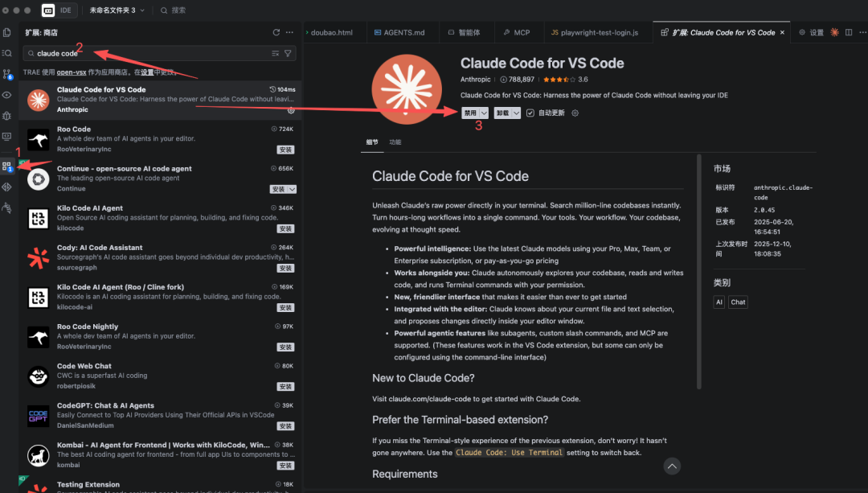Open the remote explorer monitor icon

click(6, 136)
